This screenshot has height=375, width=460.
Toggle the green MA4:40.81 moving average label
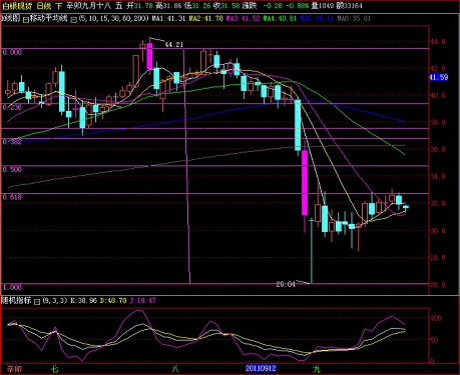tap(280, 18)
